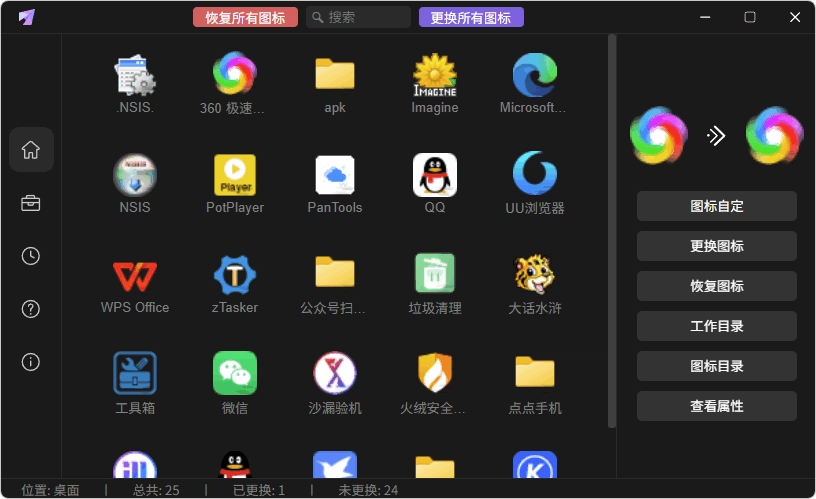Click the 总共: 25 status text
This screenshot has width=816, height=499.
[156, 490]
